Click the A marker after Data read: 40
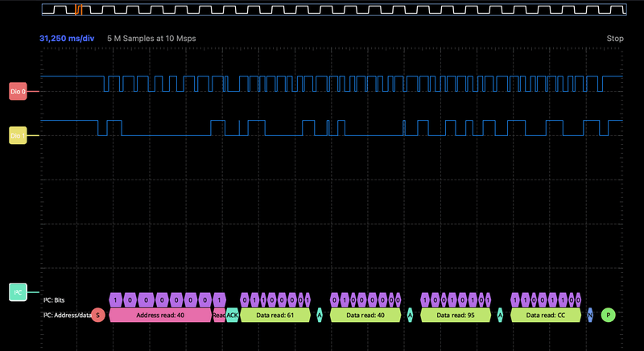This screenshot has height=351, width=644. (x=410, y=316)
